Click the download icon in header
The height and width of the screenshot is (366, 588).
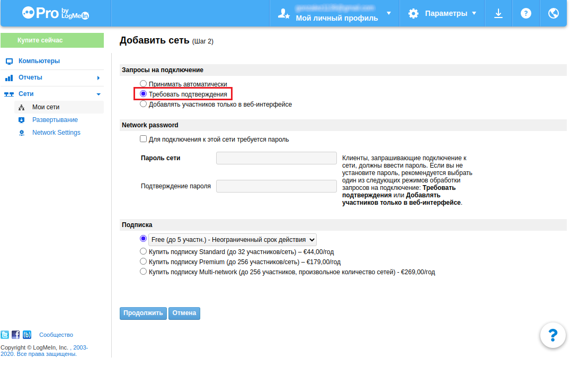coord(498,14)
